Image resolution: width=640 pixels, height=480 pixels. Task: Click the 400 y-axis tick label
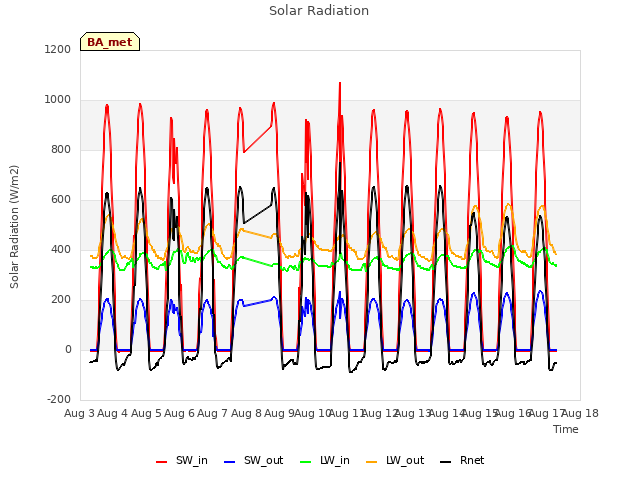click(x=61, y=249)
